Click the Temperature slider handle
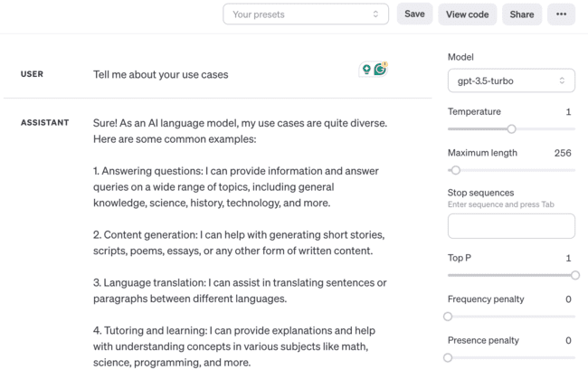This screenshot has width=588, height=379. pos(511,129)
